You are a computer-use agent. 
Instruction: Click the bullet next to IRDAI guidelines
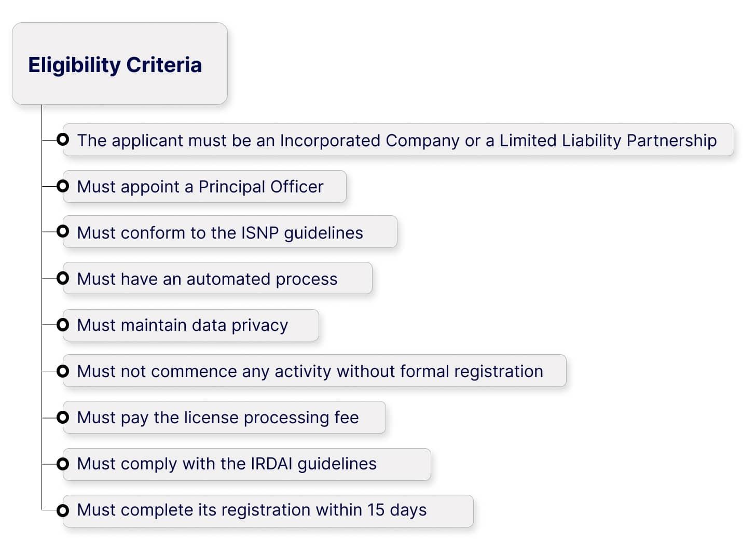click(63, 464)
